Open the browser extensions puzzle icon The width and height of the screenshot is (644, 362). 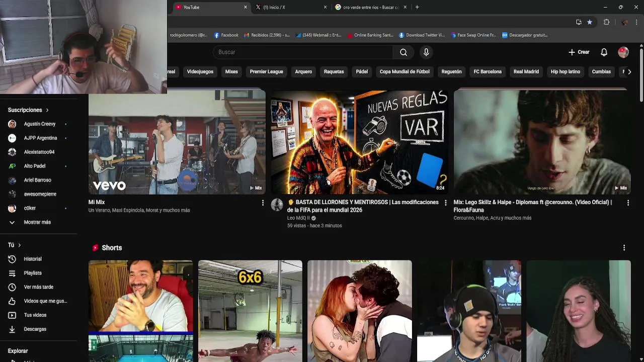tap(606, 22)
